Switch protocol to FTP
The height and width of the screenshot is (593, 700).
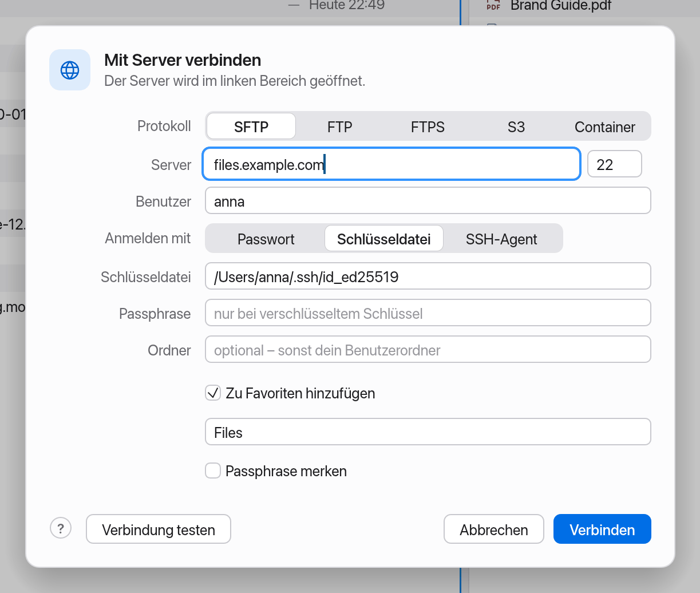[340, 126]
